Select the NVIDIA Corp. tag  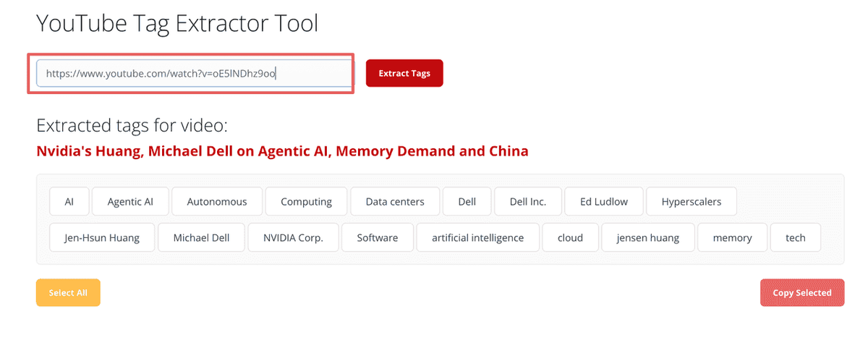coord(293,237)
